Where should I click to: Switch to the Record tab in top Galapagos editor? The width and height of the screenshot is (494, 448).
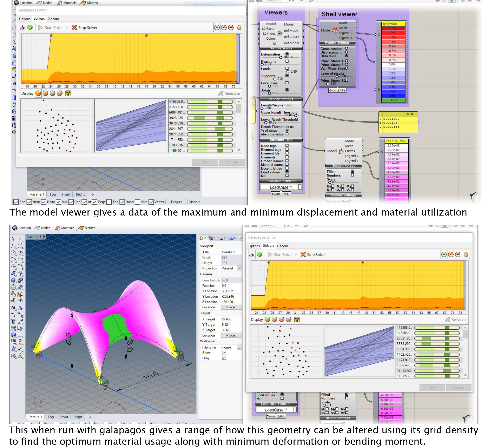[53, 19]
